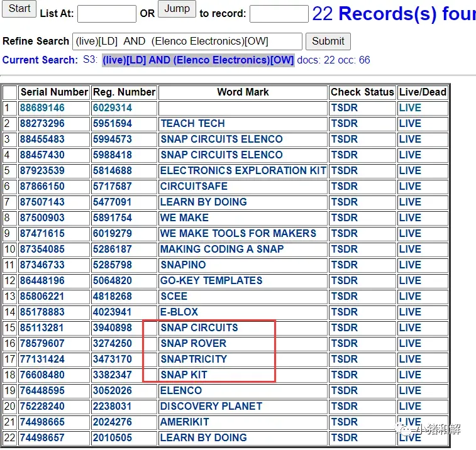This screenshot has height=450, width=476.
Task: Open MAKING CODING A SNAP word mark
Action: pyautogui.click(x=222, y=249)
